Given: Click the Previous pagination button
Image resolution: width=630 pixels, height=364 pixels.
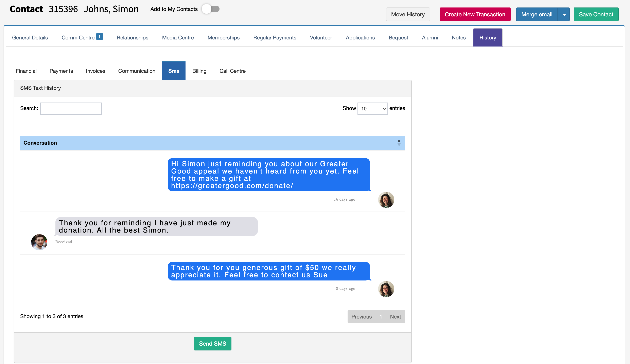Looking at the screenshot, I should pos(362,316).
